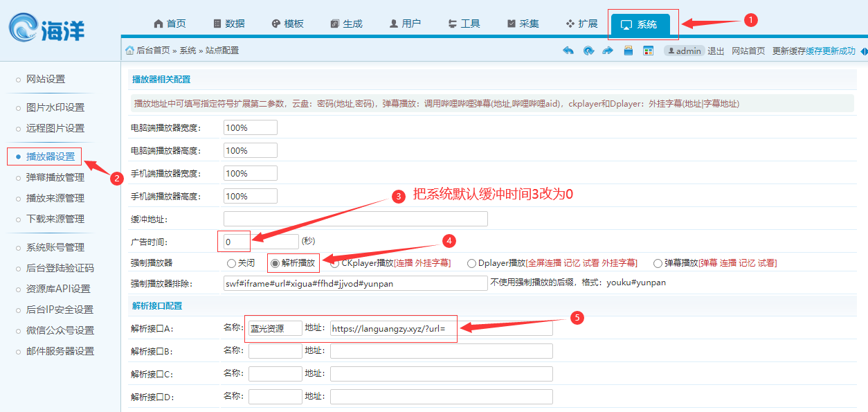Open 播放来源管理 in the sidebar
Viewport: 868px width, 412px height.
click(55, 198)
